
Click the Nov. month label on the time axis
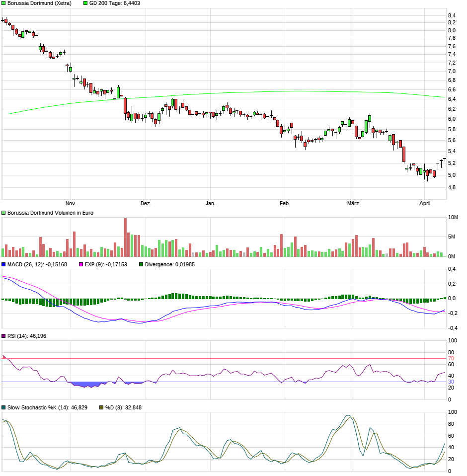71,203
